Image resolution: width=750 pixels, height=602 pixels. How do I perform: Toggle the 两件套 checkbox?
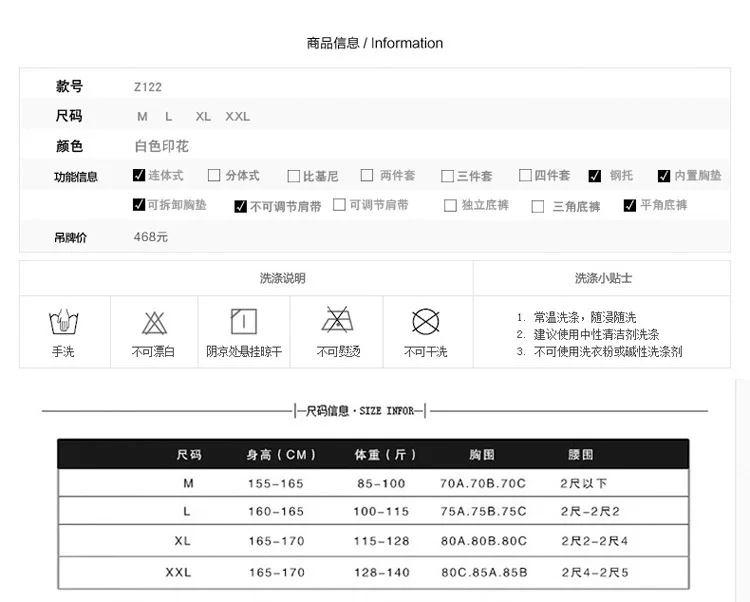(x=367, y=175)
